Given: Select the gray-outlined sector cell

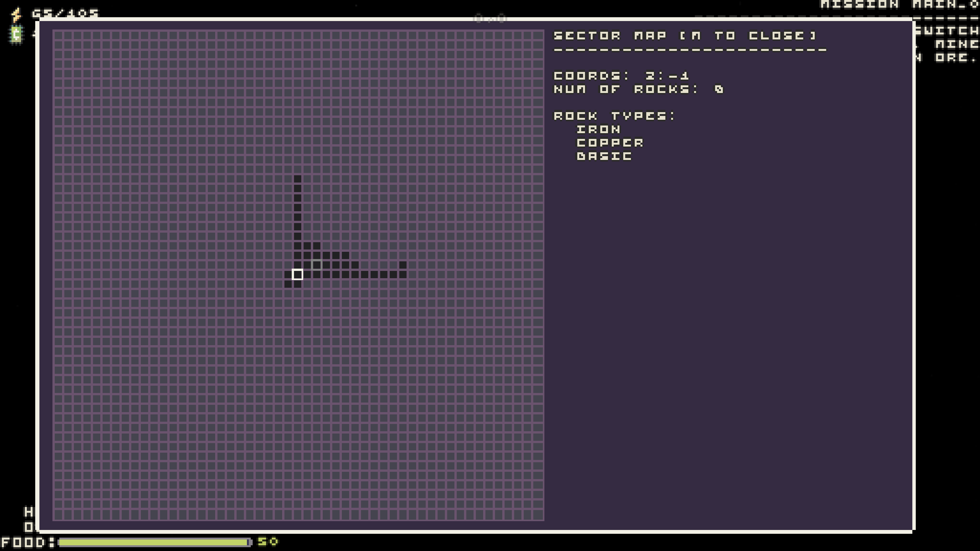Looking at the screenshot, I should coord(317,265).
